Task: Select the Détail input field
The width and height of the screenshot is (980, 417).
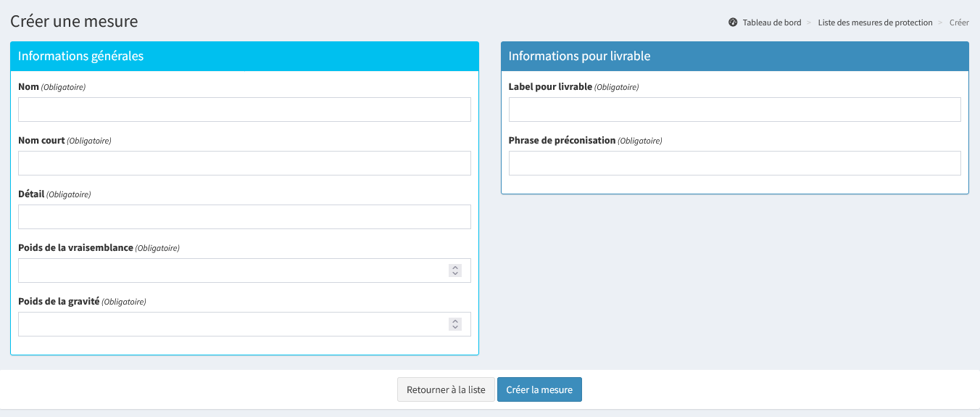Action: pyautogui.click(x=244, y=217)
